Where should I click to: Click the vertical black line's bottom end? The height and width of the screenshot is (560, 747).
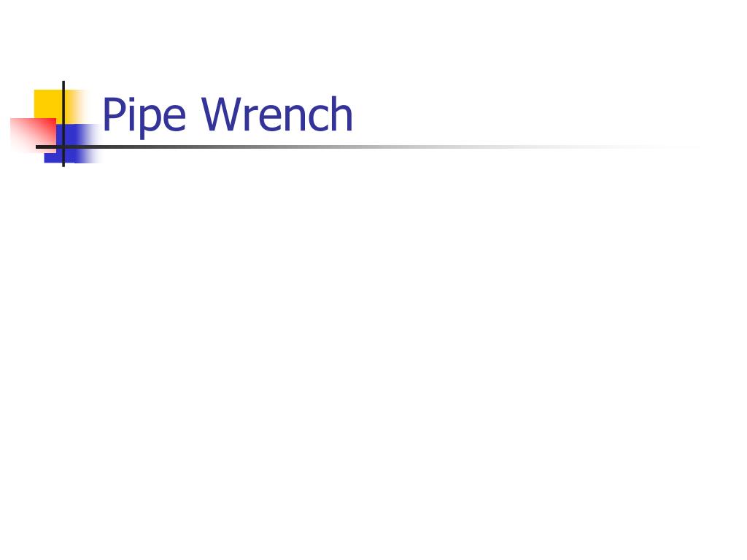click(63, 164)
